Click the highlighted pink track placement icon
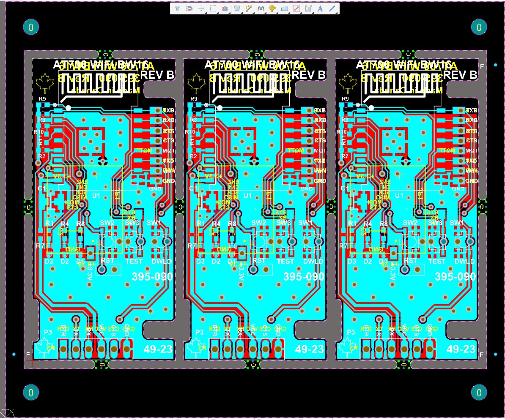 [x=296, y=8]
